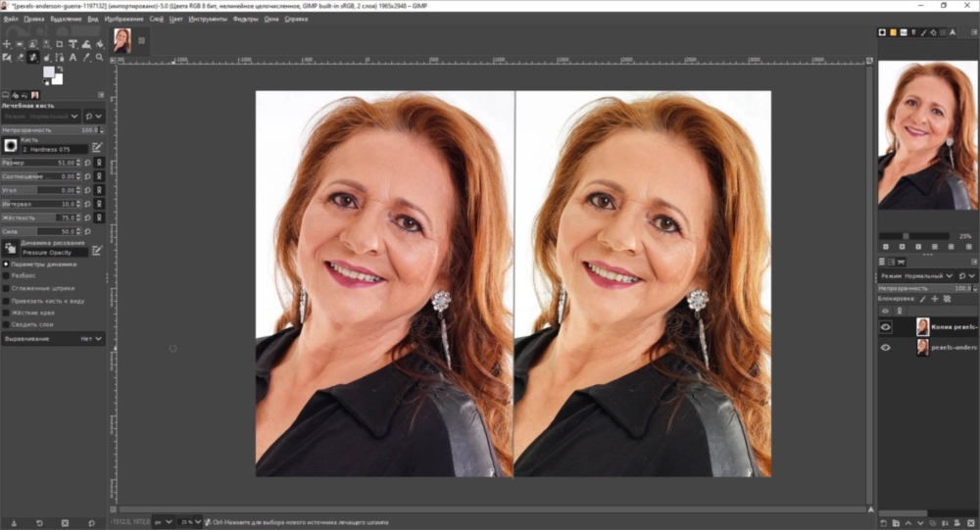Open the Выравнивание dropdown set to Нет

pyautogui.click(x=53, y=339)
